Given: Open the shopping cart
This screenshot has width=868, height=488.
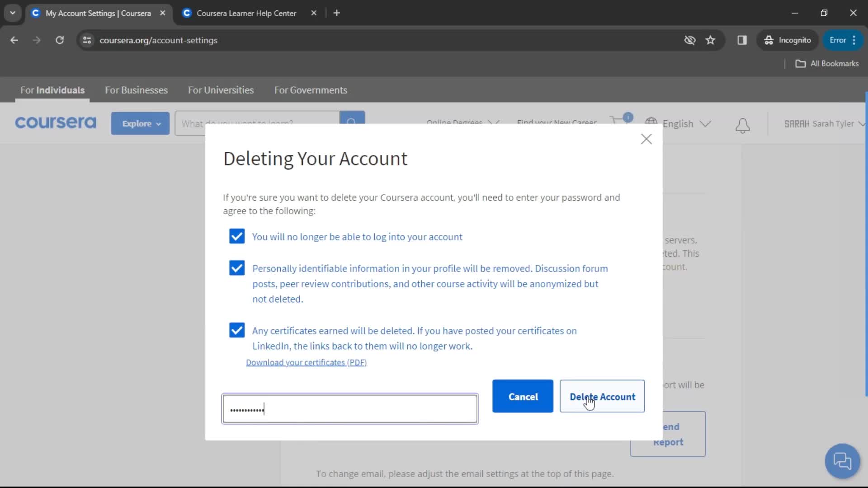Looking at the screenshot, I should click(621, 119).
